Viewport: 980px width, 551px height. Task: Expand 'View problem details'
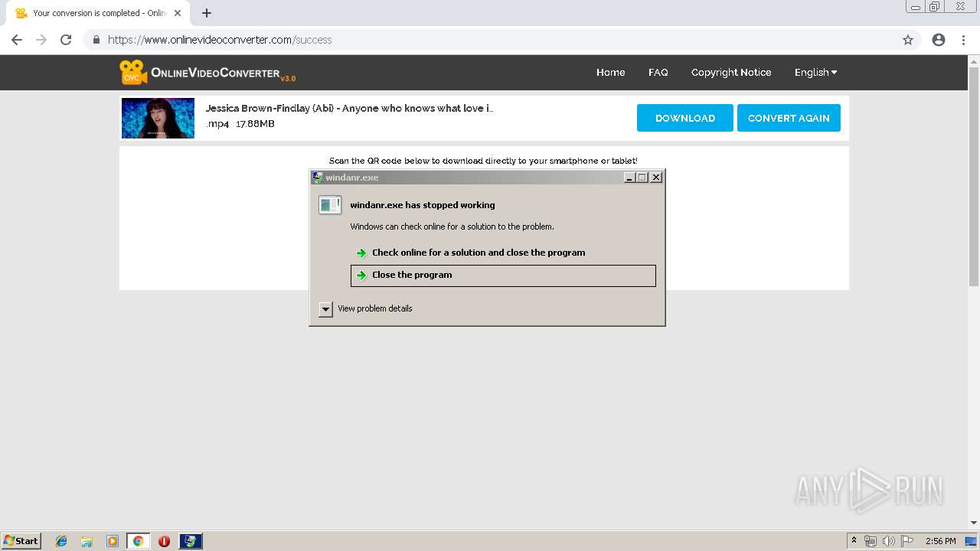[x=366, y=308]
